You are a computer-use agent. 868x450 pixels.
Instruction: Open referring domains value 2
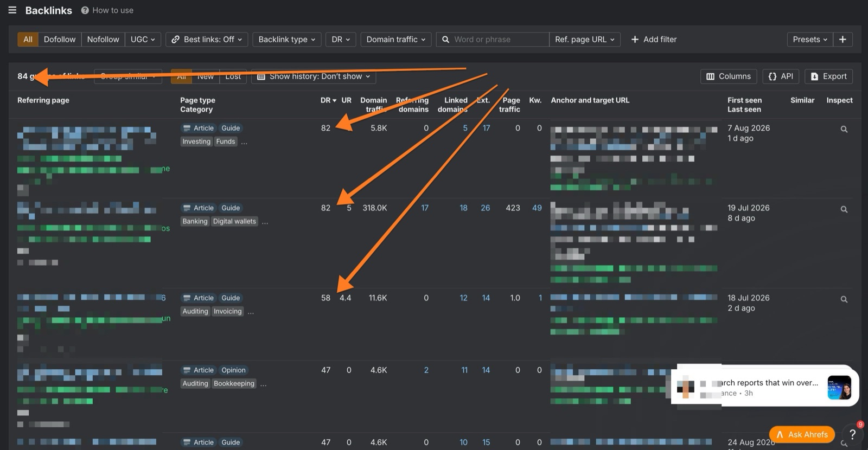click(426, 370)
